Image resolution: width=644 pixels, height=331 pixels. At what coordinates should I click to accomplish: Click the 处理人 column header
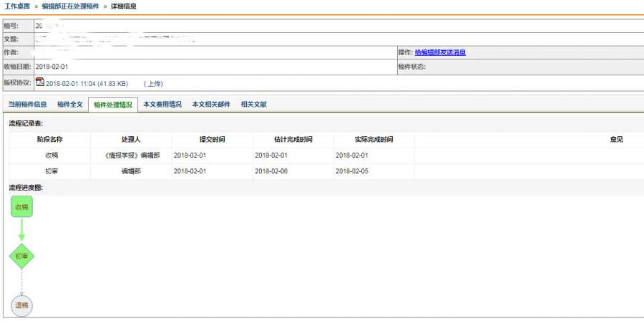point(131,140)
